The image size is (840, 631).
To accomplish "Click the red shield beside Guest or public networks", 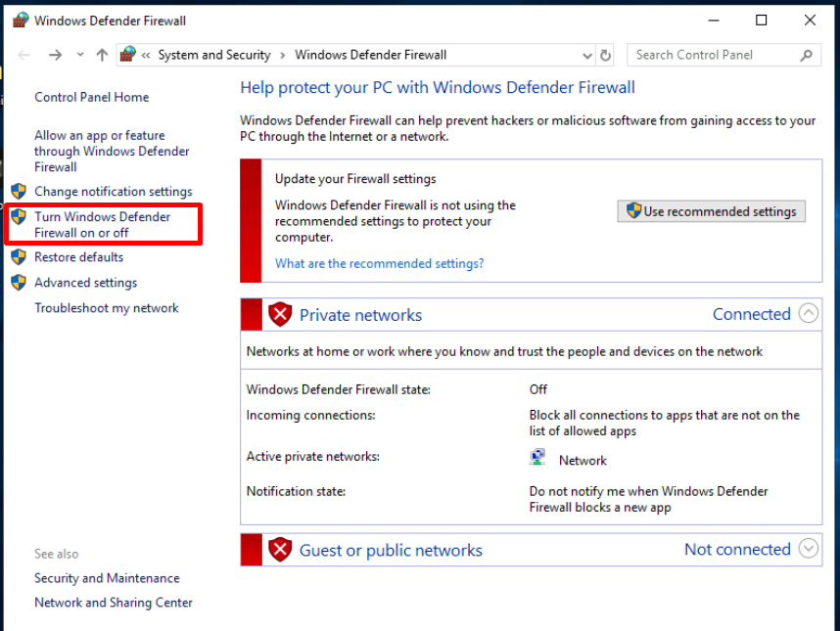I will coord(281,550).
